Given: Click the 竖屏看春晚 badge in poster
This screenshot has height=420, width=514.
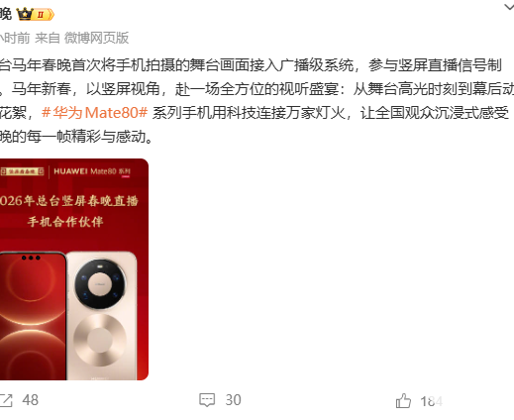Looking at the screenshot, I should (22, 171).
